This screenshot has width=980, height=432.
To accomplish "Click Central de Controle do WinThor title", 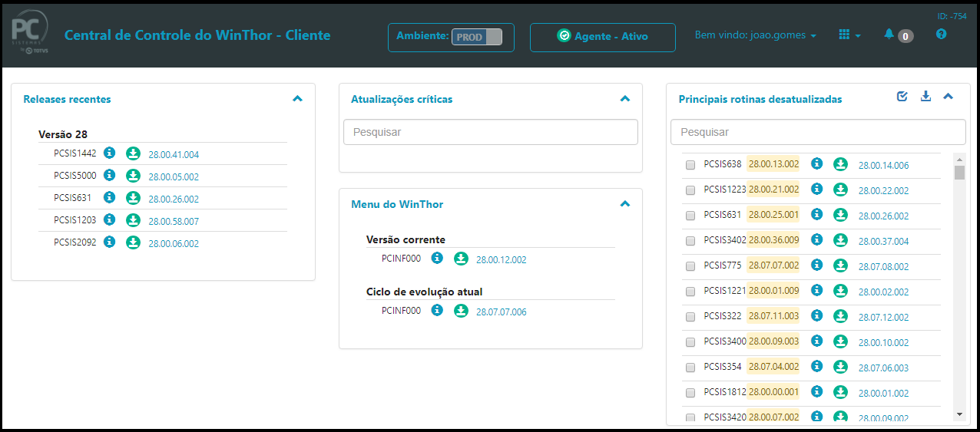I will click(x=197, y=35).
